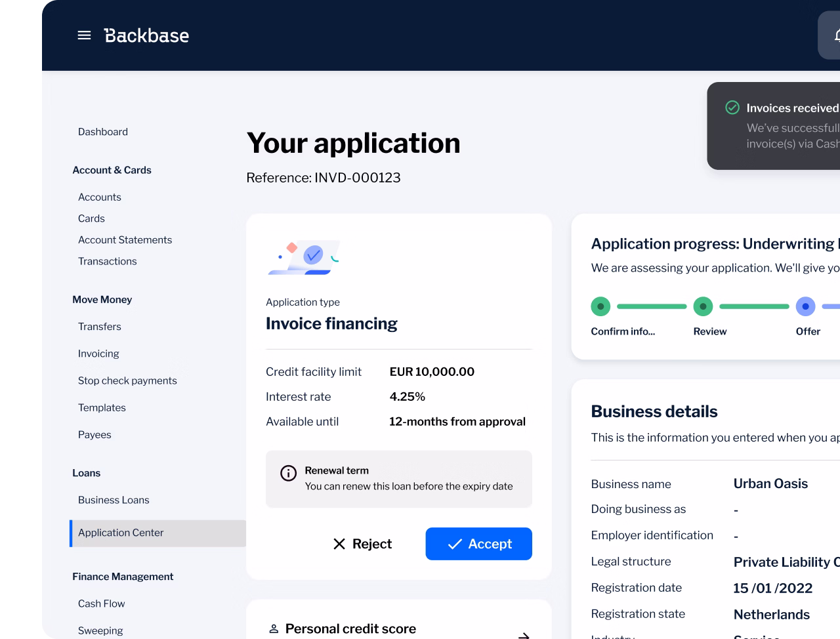Click 15 /01 /2022 registration date
Screen dimensions: 840x639
[773, 588]
